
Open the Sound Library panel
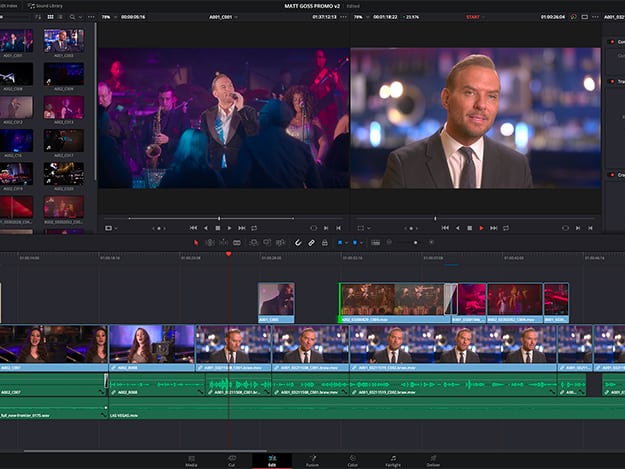point(45,6)
